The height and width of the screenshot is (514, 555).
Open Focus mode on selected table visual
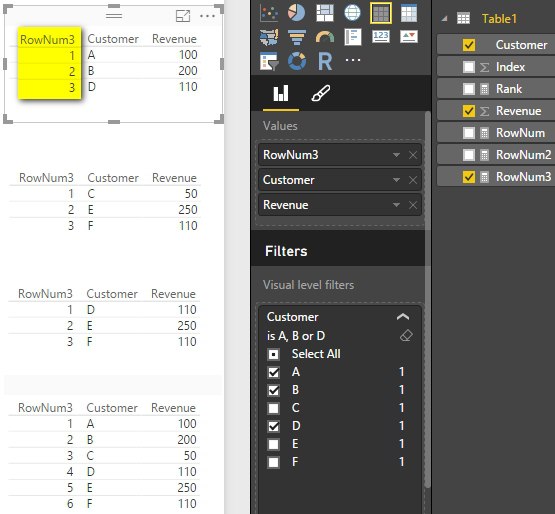click(x=183, y=16)
